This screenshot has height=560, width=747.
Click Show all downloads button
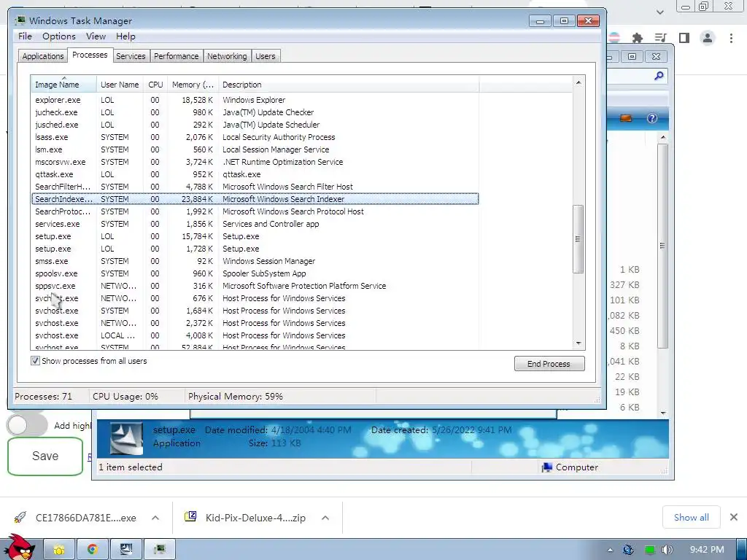(692, 517)
